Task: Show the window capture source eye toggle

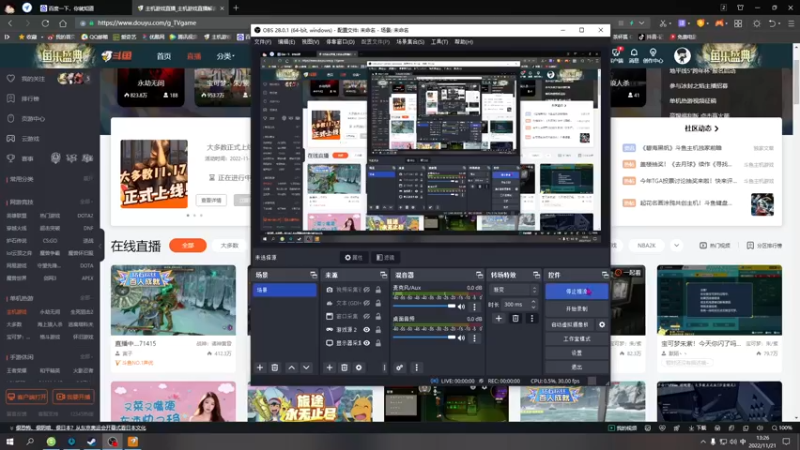Action: coord(366,316)
